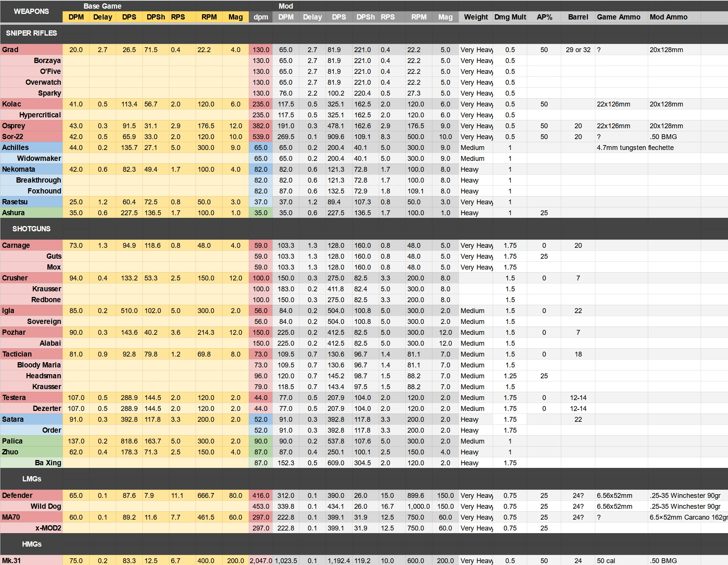
Task: Click the SHOTGUNS section header
Action: [x=31, y=229]
